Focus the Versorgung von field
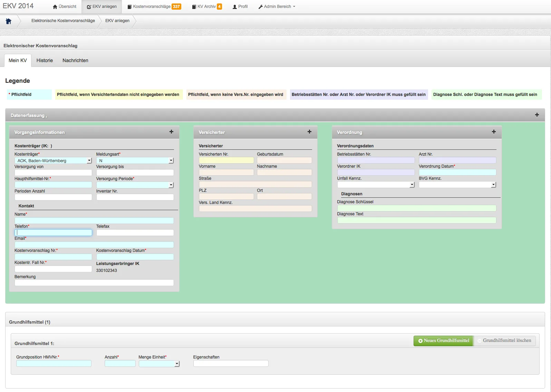551x392 pixels. [53, 173]
